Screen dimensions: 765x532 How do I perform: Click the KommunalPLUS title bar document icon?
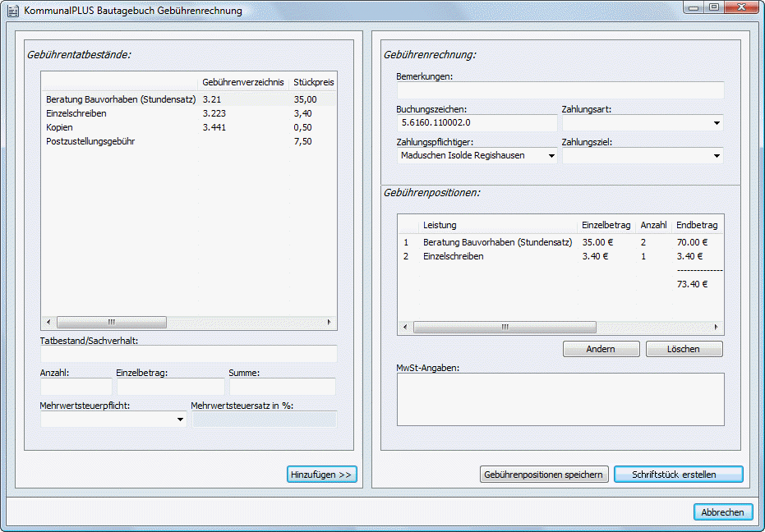coord(12,11)
